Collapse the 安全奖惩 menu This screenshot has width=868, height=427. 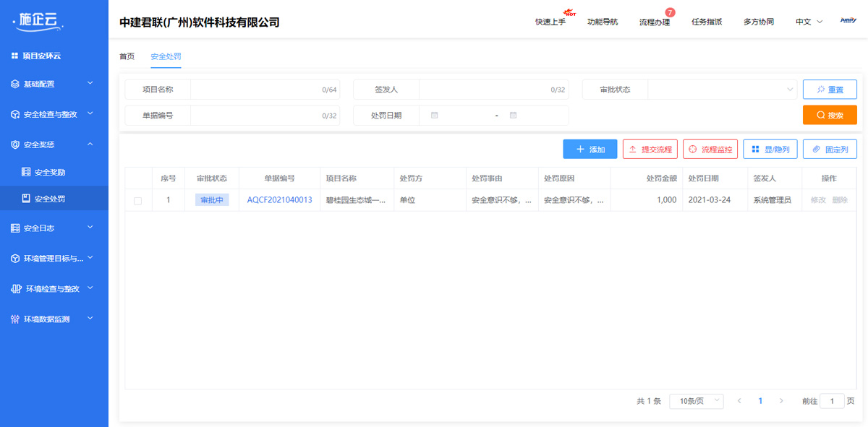tap(90, 145)
